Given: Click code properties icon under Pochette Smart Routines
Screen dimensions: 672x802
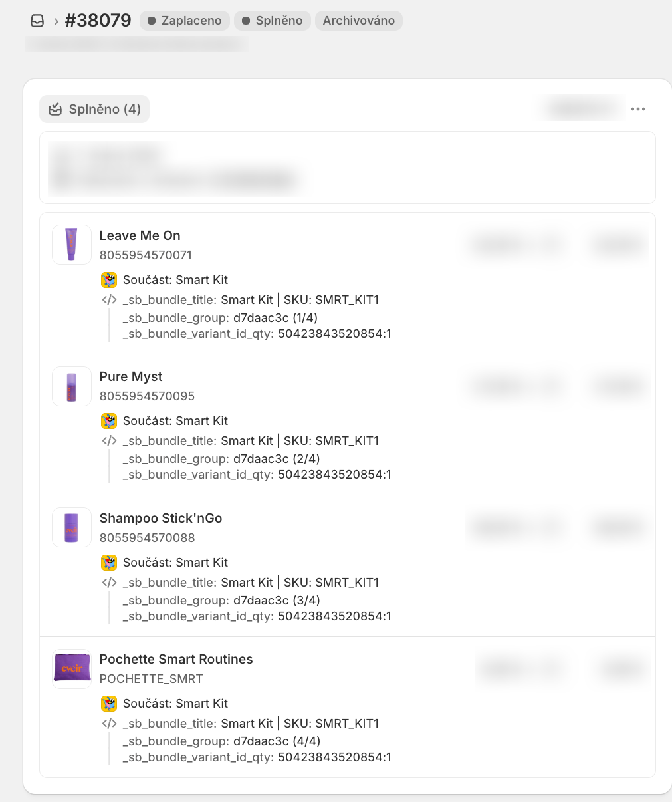Looking at the screenshot, I should coord(109,724).
